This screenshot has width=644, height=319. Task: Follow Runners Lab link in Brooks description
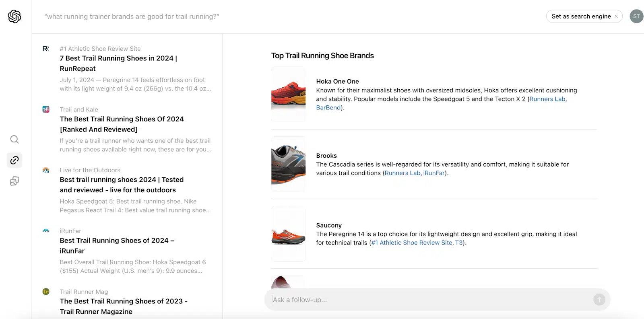click(x=402, y=173)
